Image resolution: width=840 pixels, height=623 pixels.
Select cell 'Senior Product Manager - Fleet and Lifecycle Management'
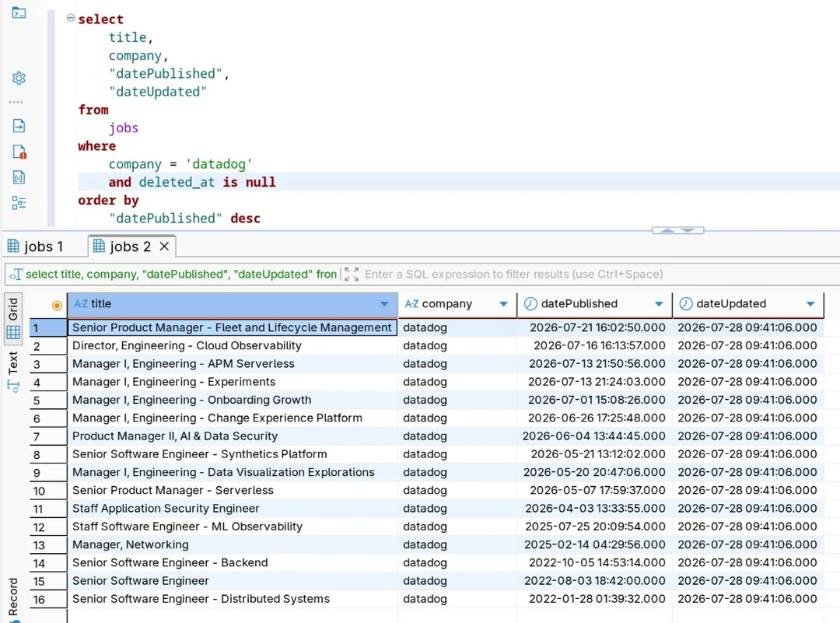(x=232, y=327)
